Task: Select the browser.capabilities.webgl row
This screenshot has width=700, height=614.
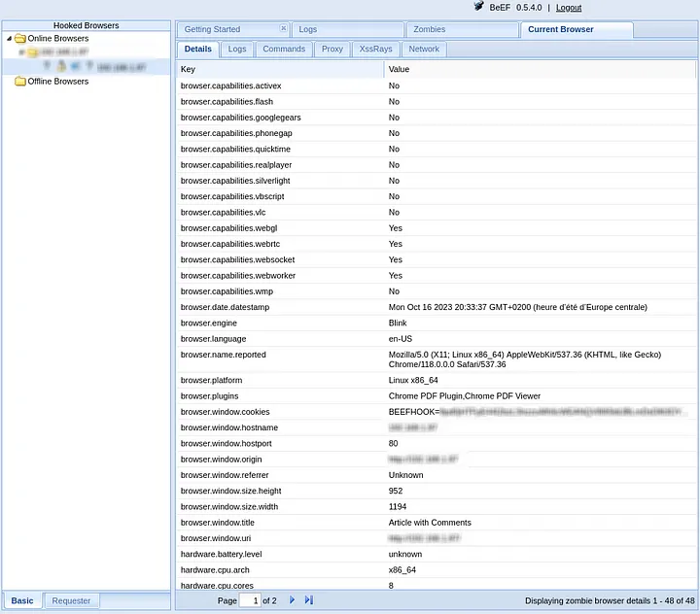Action: 437,228
